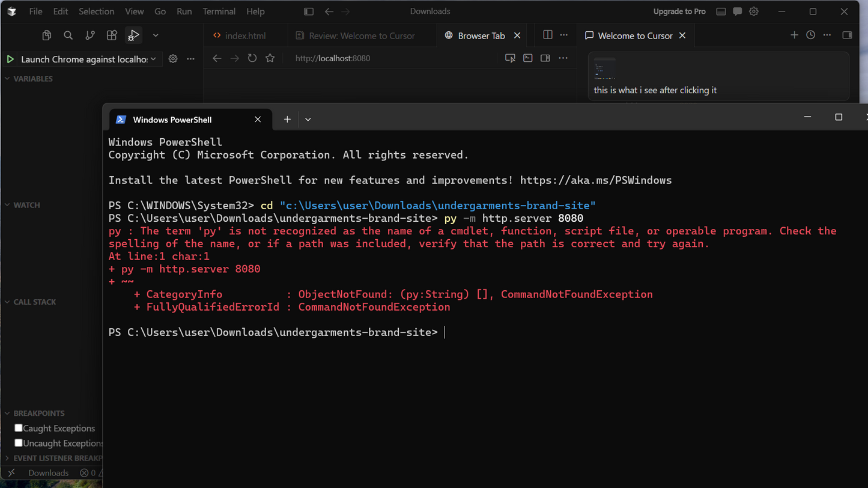Select the Run and Debug view icon
The height and width of the screenshot is (488, 868).
tap(133, 35)
